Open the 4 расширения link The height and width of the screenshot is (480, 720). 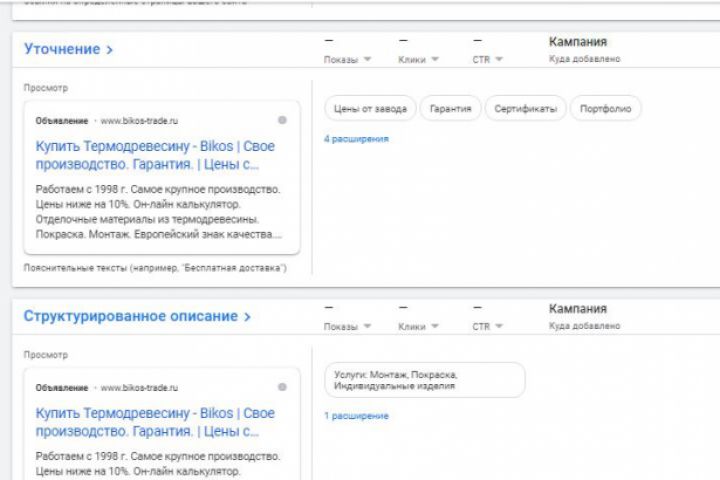click(x=356, y=139)
